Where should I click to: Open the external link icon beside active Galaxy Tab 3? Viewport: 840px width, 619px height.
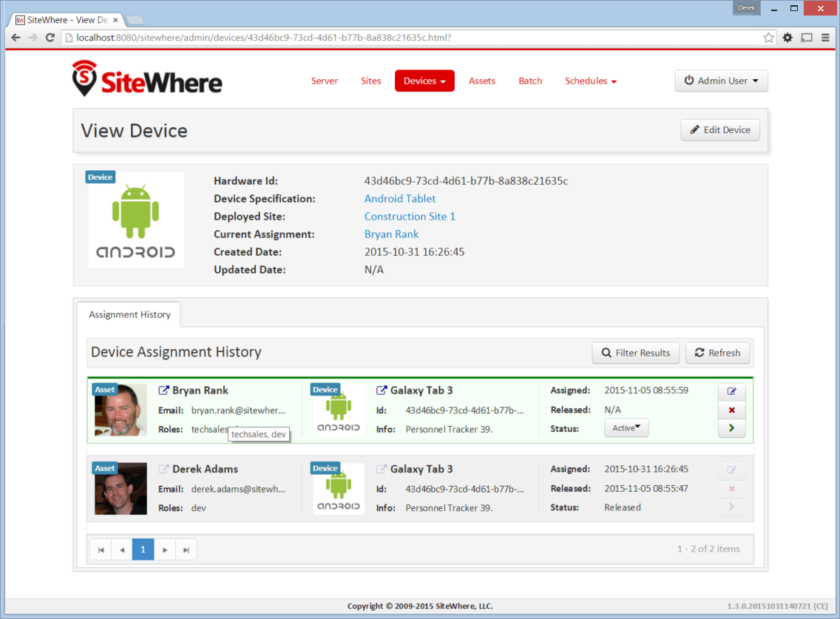[x=382, y=390]
